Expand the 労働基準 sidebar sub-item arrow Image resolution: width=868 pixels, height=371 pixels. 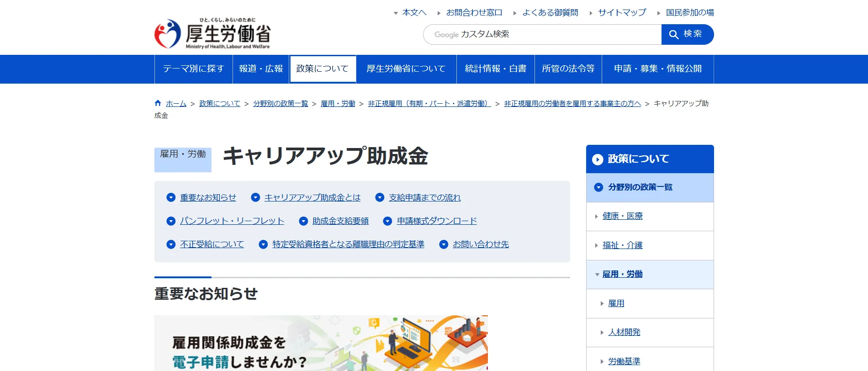[x=602, y=361]
